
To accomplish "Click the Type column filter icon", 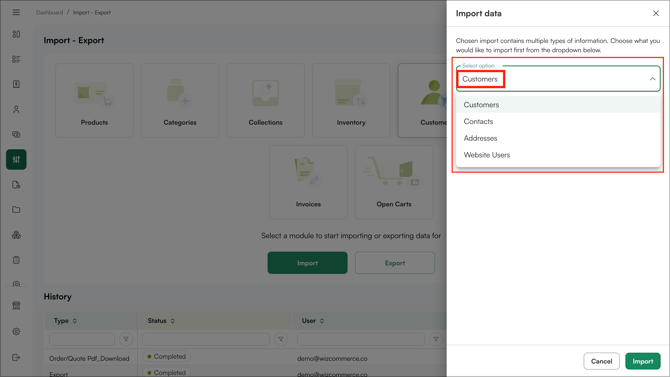I will (126, 339).
